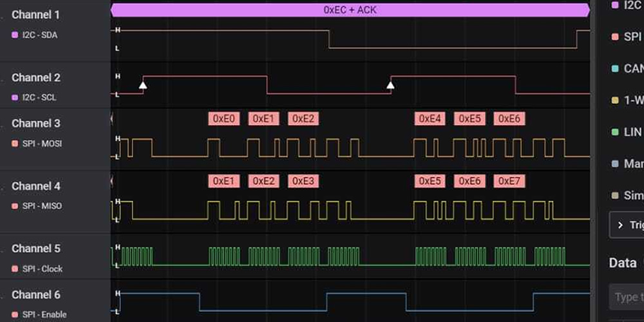This screenshot has height=322, width=644.
Task: Click the 0xE1 bubble on the MISO row
Action: click(224, 181)
